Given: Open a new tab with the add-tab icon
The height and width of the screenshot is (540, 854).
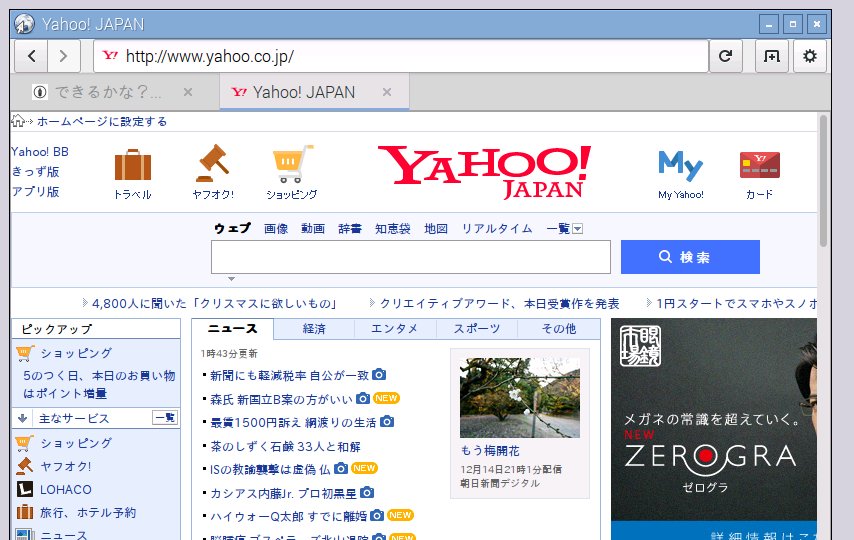Looking at the screenshot, I should (x=772, y=56).
